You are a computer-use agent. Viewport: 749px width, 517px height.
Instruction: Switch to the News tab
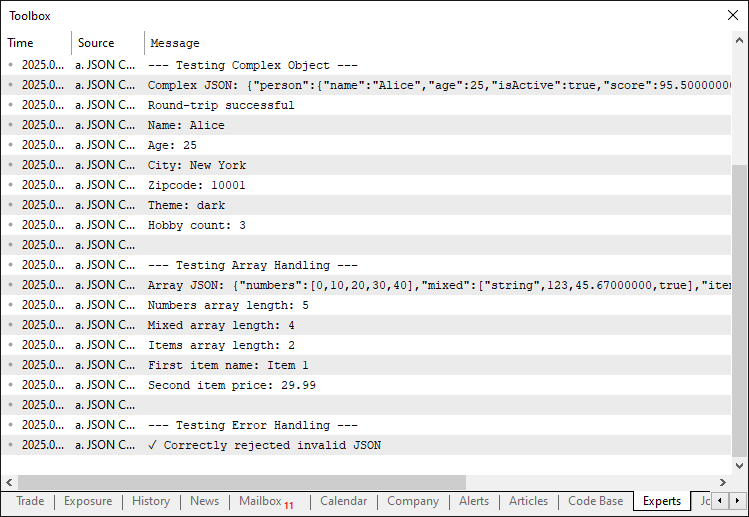204,501
